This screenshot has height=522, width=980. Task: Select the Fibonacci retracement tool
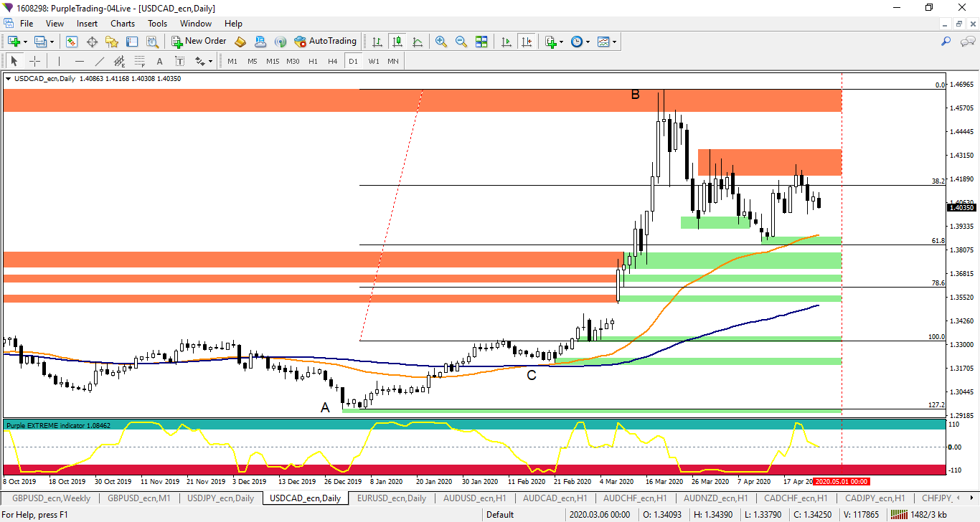coord(139,61)
